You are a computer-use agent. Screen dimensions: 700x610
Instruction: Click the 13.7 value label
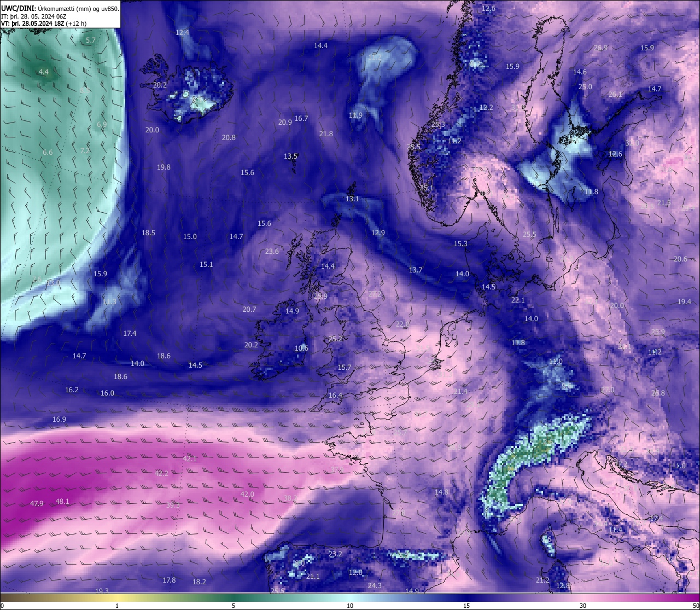(x=416, y=270)
